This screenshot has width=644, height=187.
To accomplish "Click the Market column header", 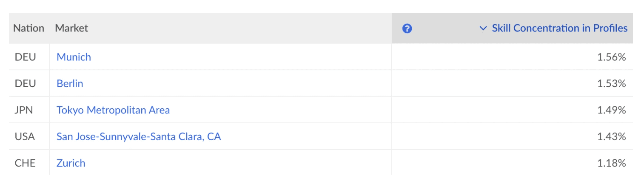I will [71, 28].
